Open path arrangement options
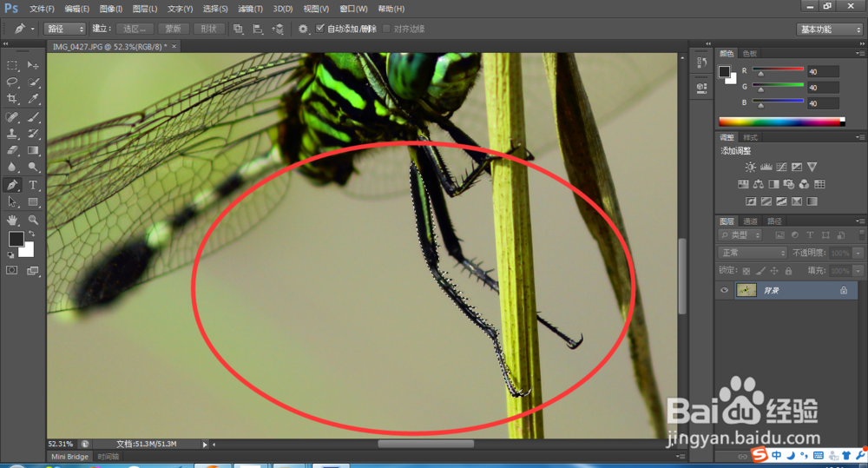The height and width of the screenshot is (468, 868). 278,29
